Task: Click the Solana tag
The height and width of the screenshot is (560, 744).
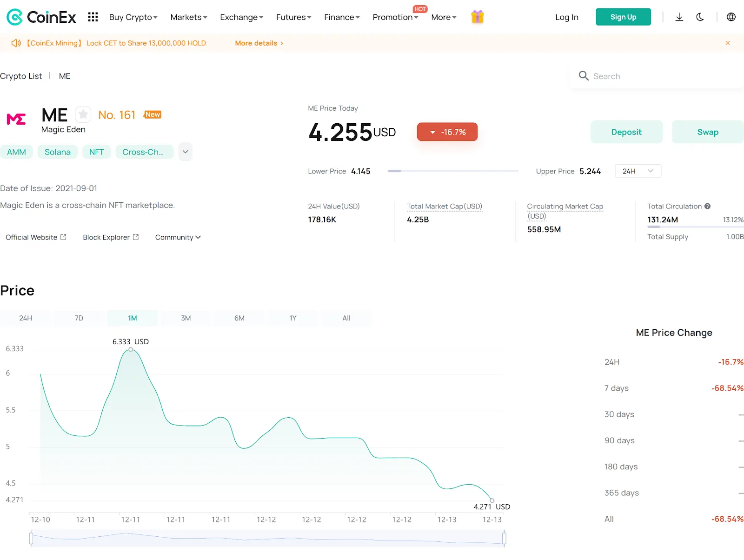Action: (x=58, y=152)
